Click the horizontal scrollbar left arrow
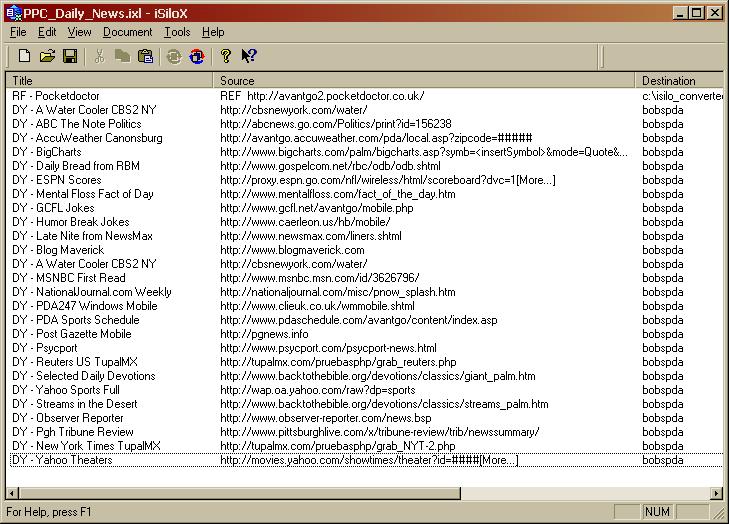 tap(13, 493)
